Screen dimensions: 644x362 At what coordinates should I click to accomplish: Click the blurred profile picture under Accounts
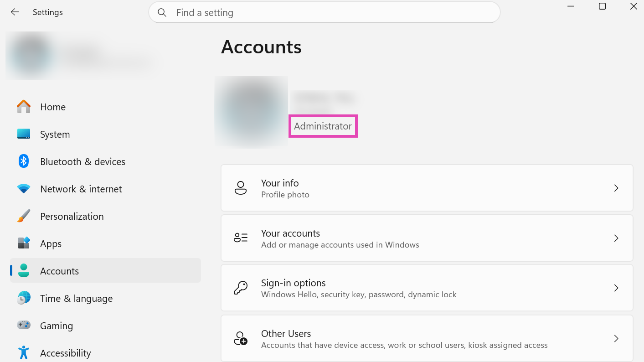pos(251,112)
